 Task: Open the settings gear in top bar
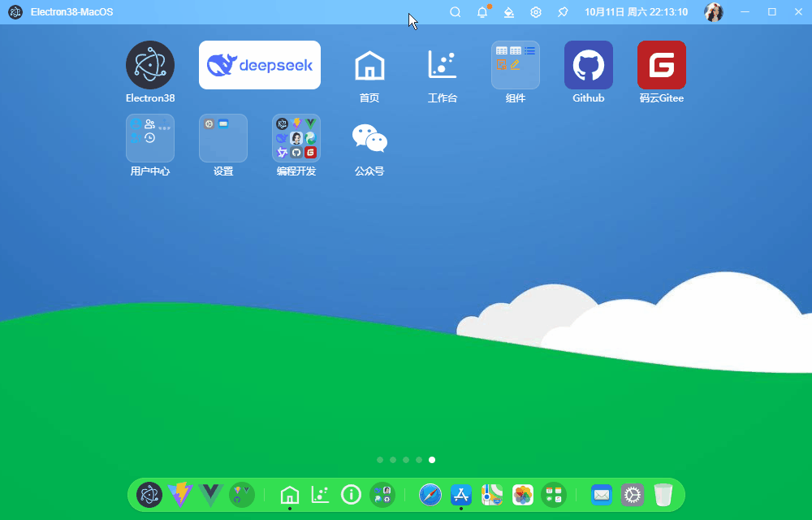coord(536,12)
